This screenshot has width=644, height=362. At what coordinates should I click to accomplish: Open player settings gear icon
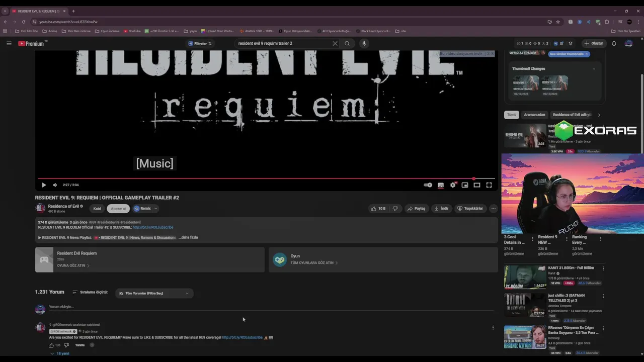pyautogui.click(x=453, y=185)
